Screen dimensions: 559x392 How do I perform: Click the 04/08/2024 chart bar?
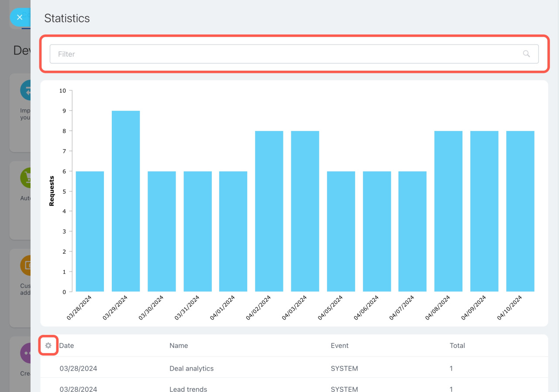[448, 211]
